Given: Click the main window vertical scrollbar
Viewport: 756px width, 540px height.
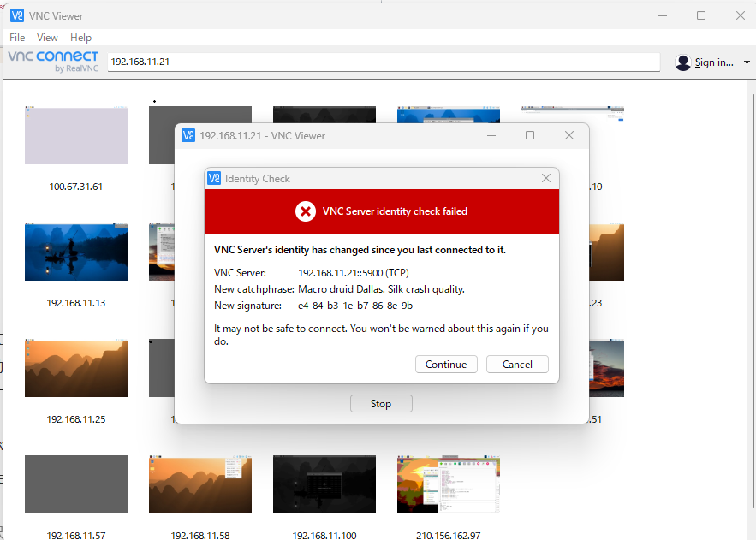Looking at the screenshot, I should pyautogui.click(x=753, y=301).
